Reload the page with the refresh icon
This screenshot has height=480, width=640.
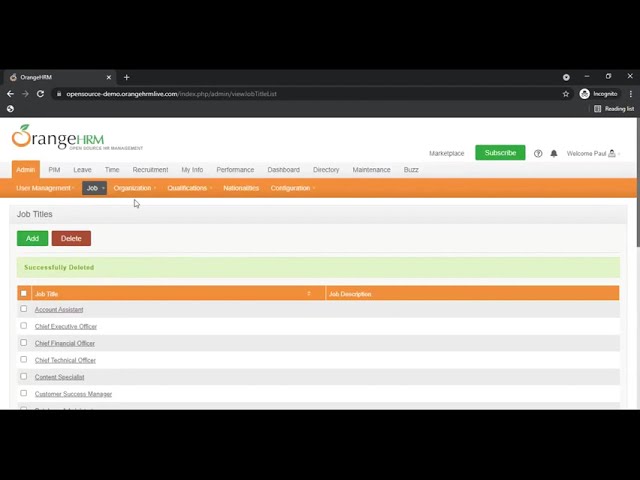[x=40, y=94]
